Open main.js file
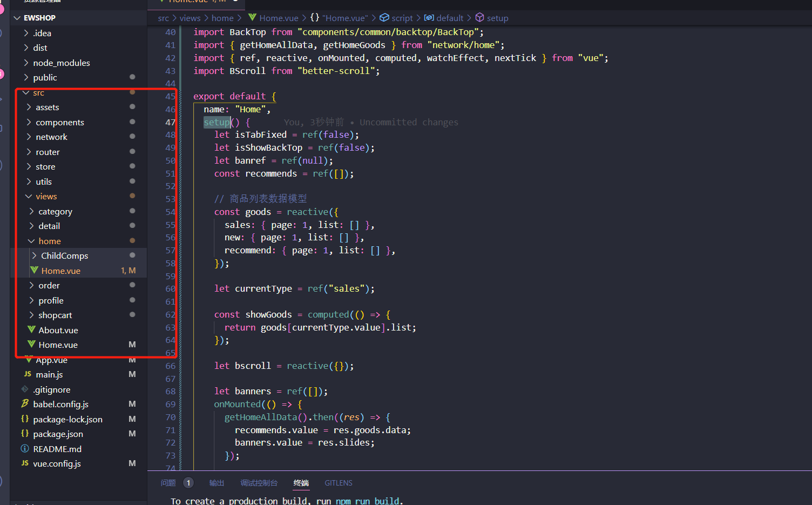This screenshot has width=812, height=505. click(x=49, y=375)
